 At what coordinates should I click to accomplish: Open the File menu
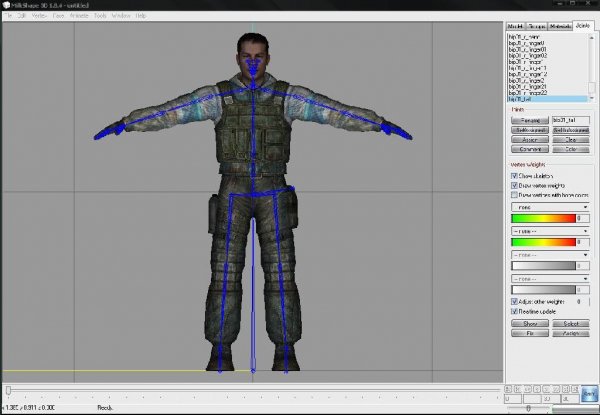(8, 16)
